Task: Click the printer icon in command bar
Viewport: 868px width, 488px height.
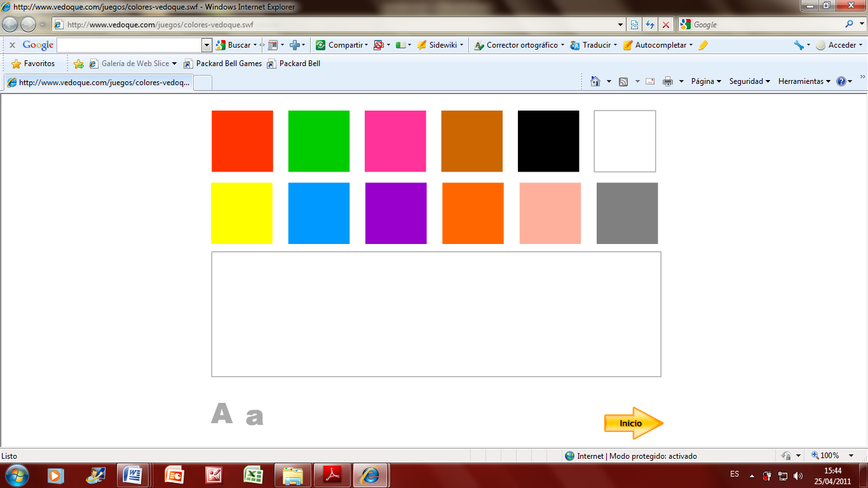Action: 668,81
